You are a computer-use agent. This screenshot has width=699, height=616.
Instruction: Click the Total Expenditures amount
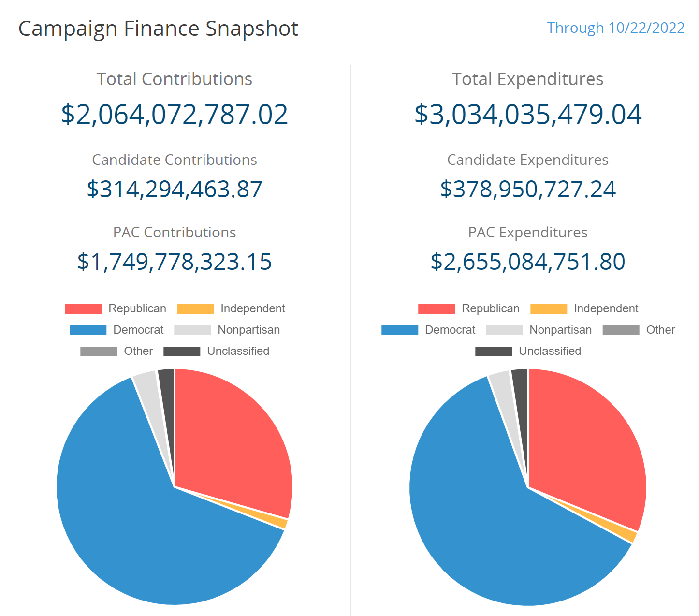[x=528, y=115]
